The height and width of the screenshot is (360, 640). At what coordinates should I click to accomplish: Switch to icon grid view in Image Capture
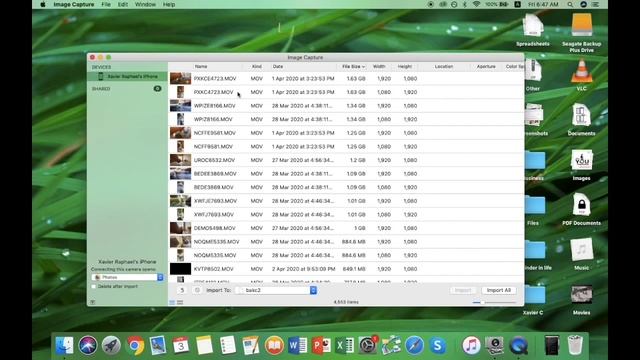coord(180,302)
